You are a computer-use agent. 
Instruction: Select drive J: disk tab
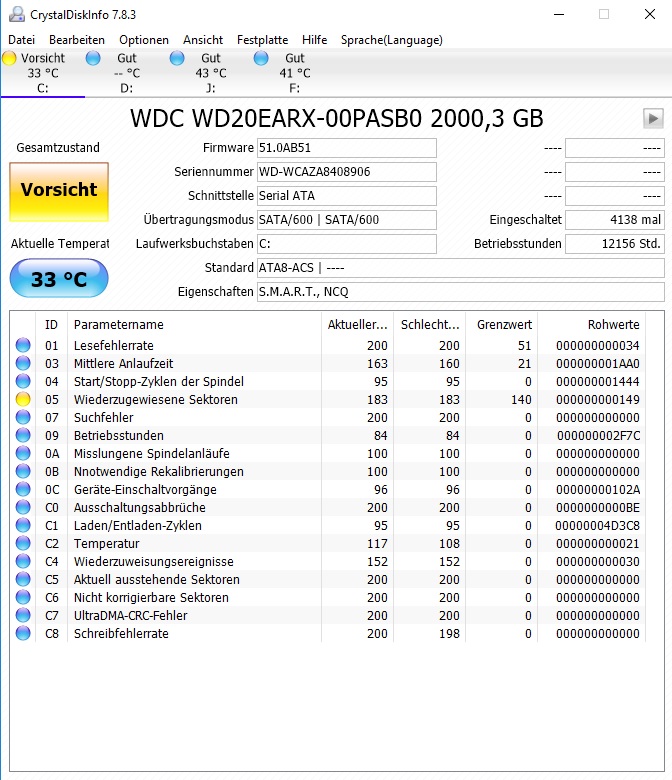click(x=210, y=73)
